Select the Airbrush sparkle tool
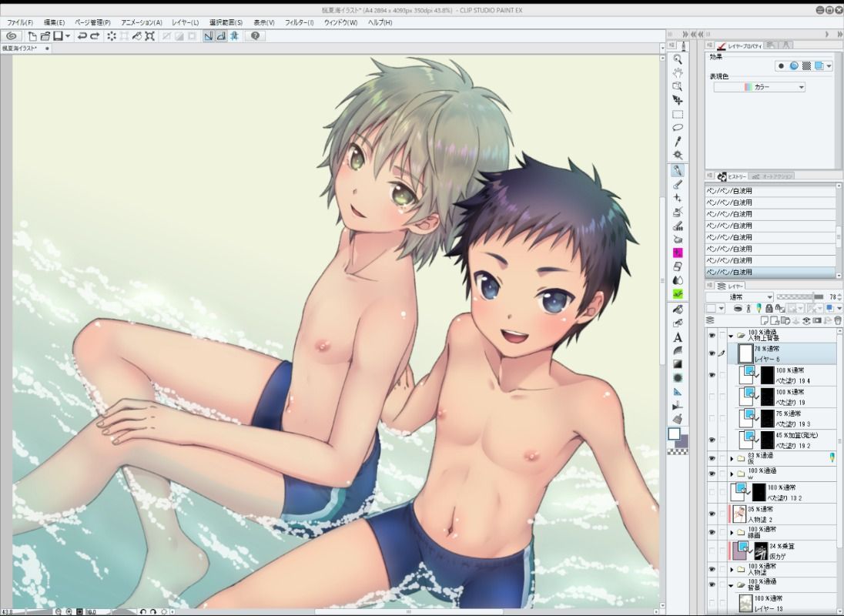Image resolution: width=844 pixels, height=616 pixels. 678,198
